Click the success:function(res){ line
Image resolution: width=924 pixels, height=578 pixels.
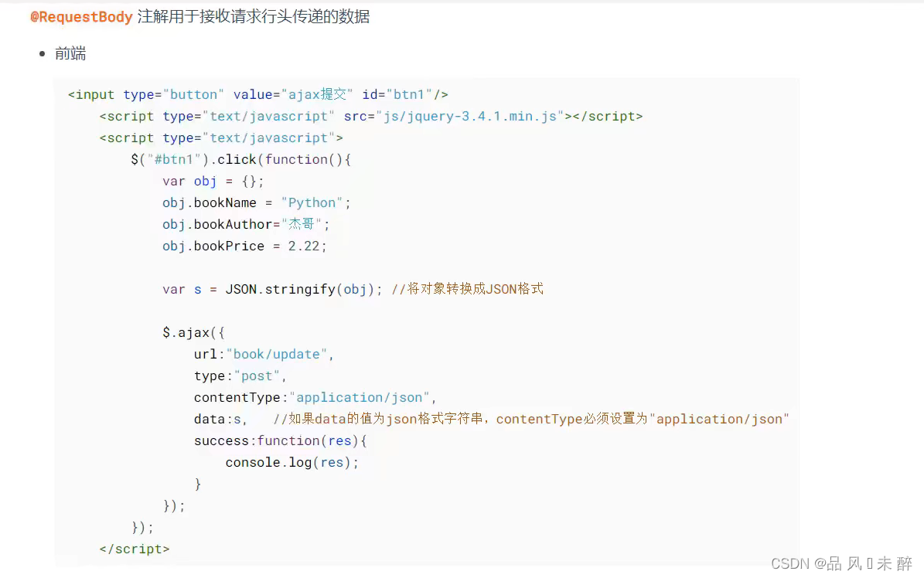click(281, 441)
